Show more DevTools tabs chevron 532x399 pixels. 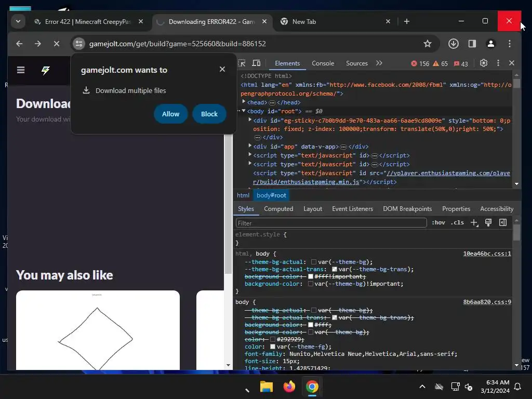(379, 63)
